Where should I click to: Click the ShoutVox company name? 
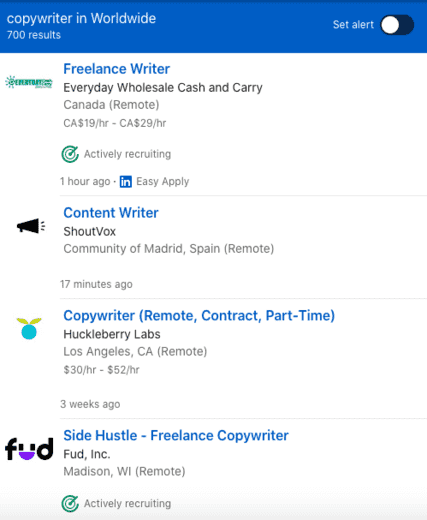(90, 231)
